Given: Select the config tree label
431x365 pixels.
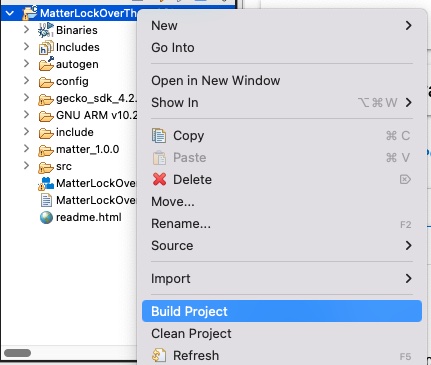Looking at the screenshot, I should click(x=72, y=81).
